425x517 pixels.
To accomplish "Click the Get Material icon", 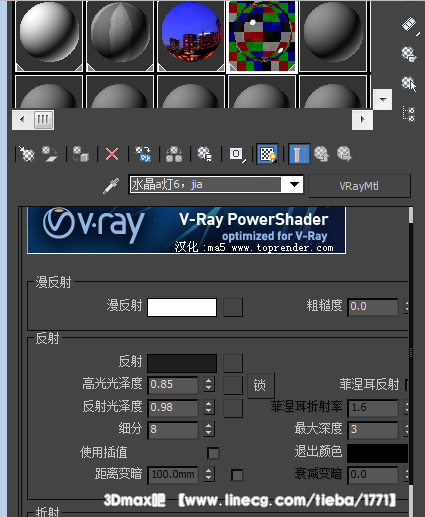I will [27, 154].
